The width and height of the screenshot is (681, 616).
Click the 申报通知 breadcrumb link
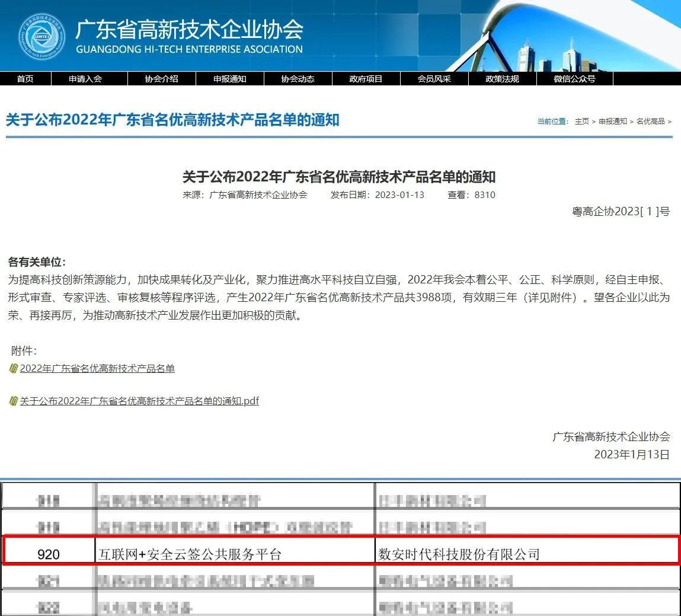pos(613,121)
